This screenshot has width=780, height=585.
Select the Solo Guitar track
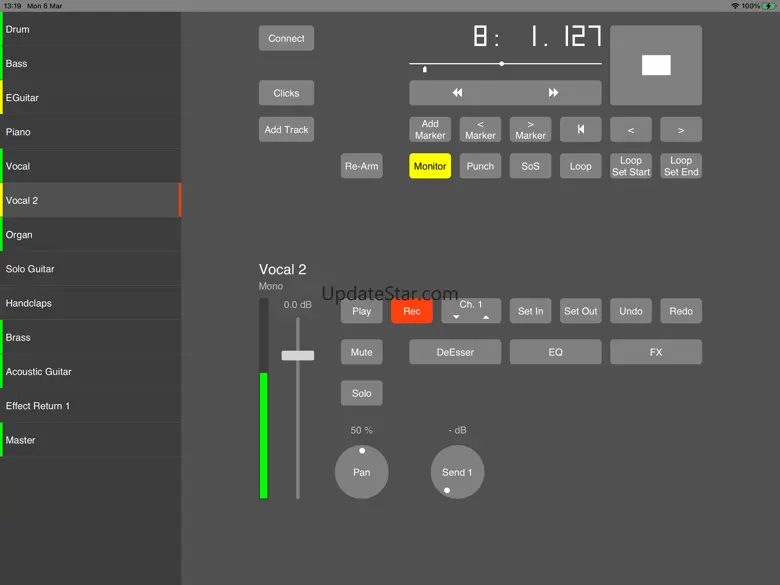pos(91,269)
